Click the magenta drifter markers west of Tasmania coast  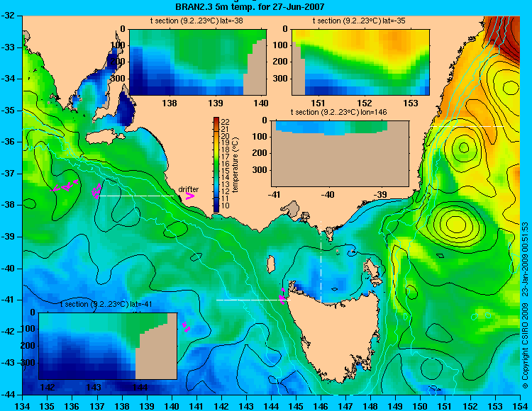tap(282, 296)
